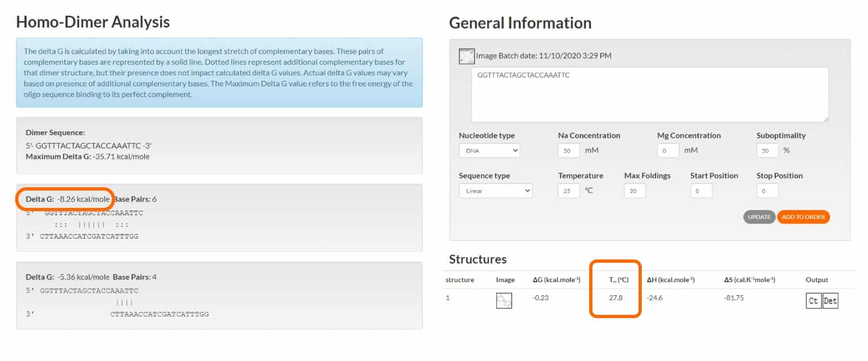The image size is (868, 361).
Task: Focus the Stop Position field
Action: click(767, 191)
